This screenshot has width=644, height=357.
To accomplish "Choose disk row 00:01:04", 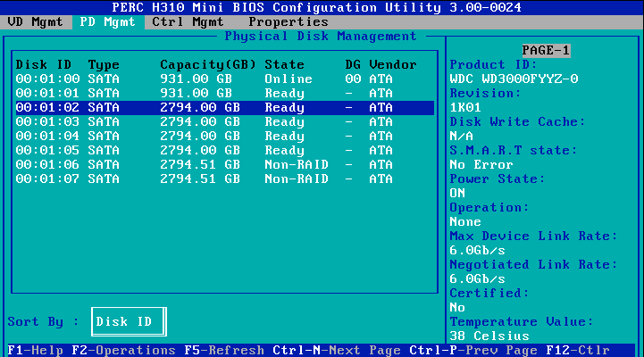I will click(x=223, y=137).
